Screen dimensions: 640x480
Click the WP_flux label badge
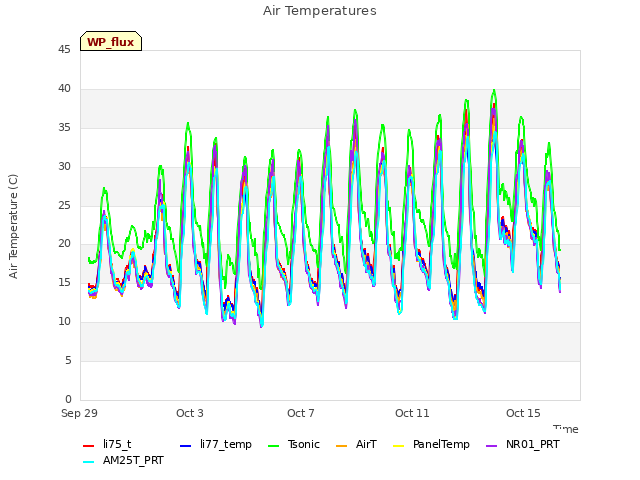click(x=111, y=41)
